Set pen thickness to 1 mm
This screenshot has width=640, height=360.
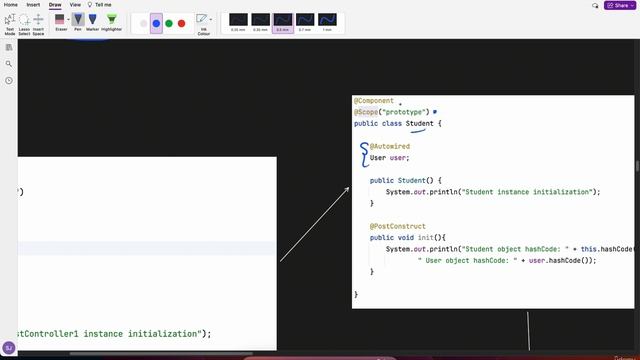coord(327,22)
